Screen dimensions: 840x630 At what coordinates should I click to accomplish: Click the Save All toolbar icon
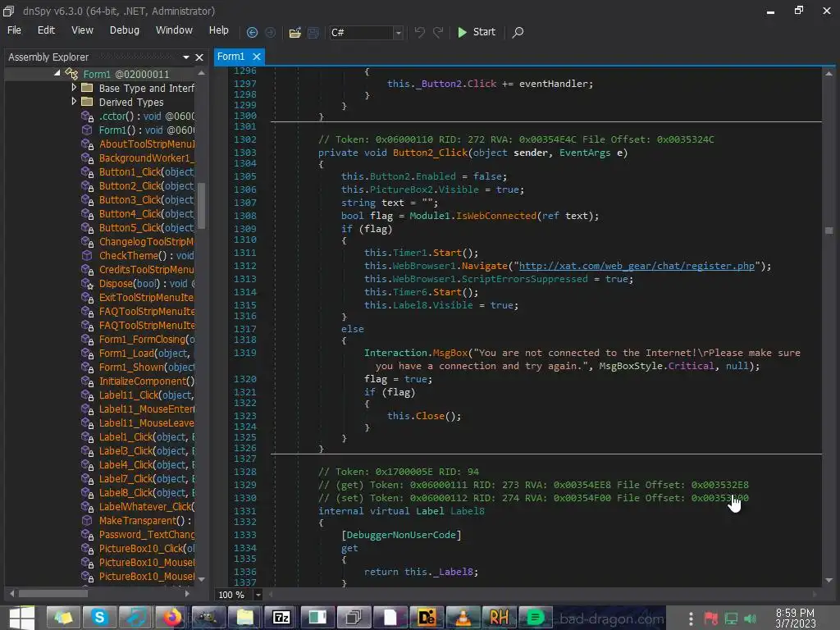point(313,33)
